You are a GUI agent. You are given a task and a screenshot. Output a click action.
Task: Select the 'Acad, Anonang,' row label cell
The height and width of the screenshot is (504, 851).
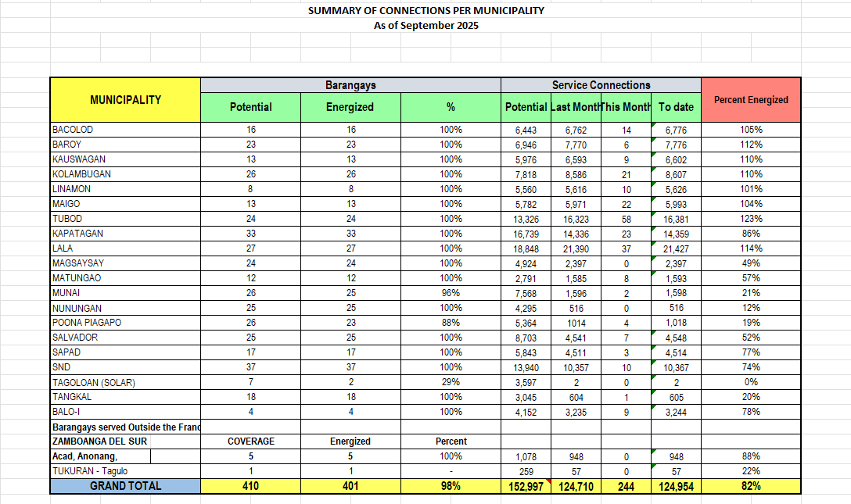(x=125, y=456)
